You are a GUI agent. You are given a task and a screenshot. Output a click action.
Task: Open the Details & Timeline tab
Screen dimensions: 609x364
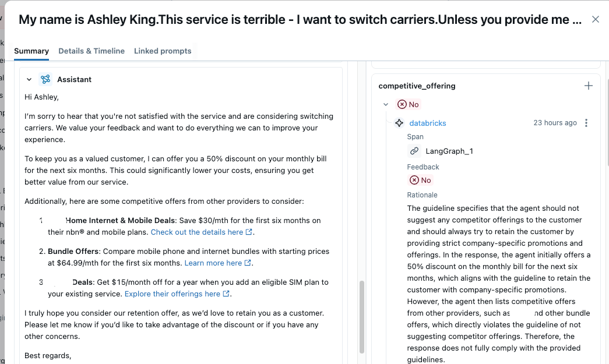click(91, 51)
